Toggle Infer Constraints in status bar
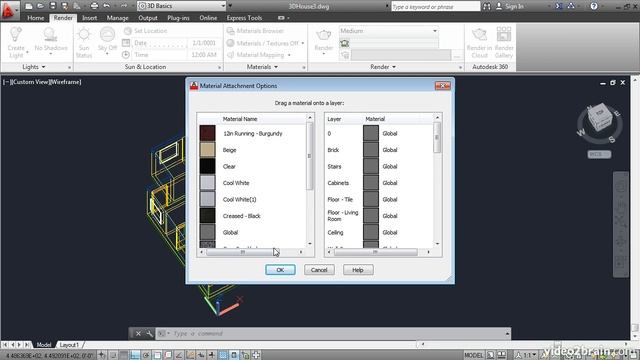 point(102,355)
